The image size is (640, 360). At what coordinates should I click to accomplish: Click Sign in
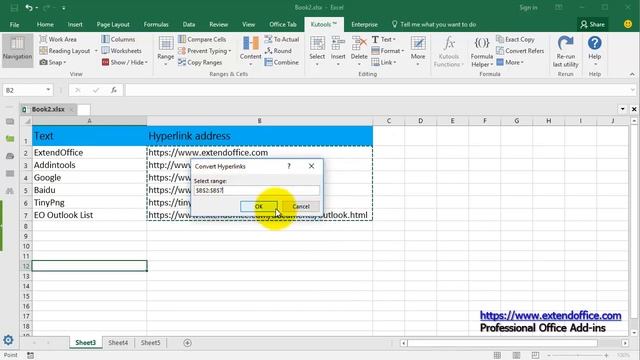click(528, 7)
